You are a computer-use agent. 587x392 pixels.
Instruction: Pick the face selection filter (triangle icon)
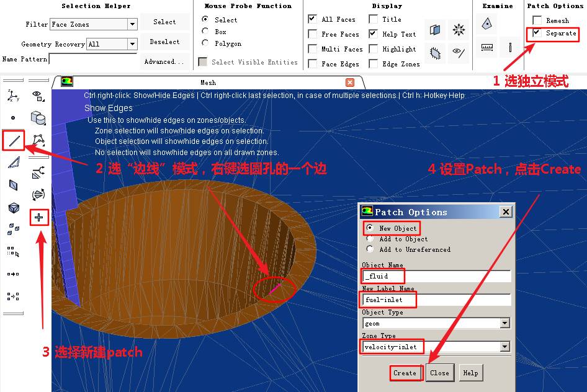14,163
